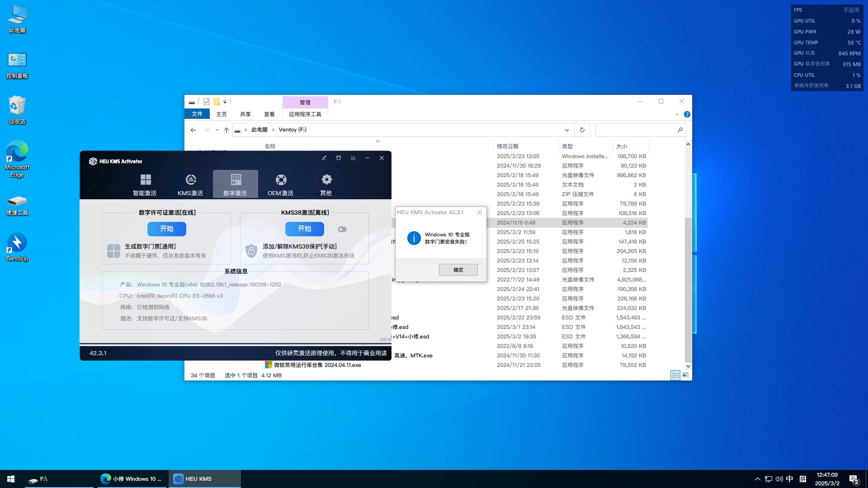Sort files by 大小 column
Screen dimensions: 868x488
click(622, 146)
